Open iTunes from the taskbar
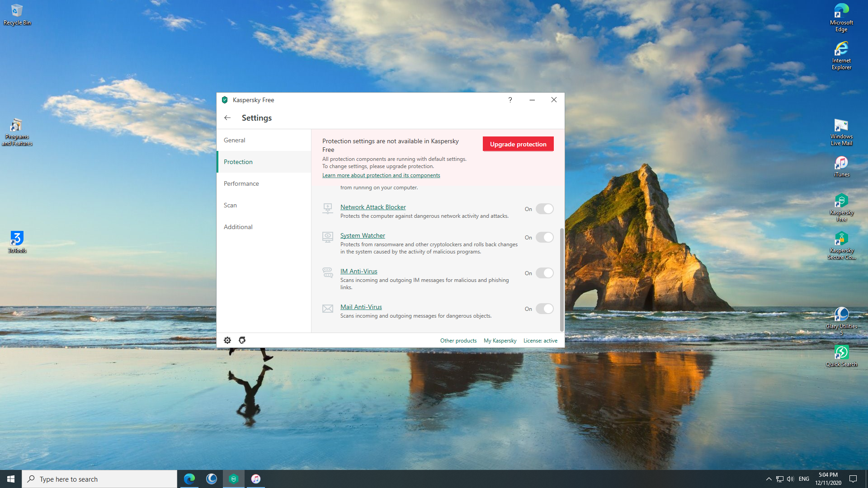This screenshot has height=488, width=868. [x=256, y=479]
